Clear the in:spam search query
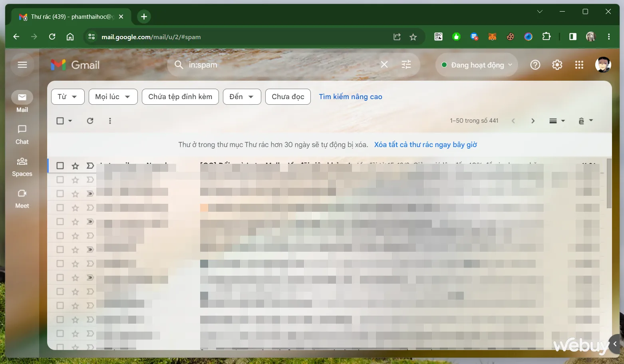 384,65
